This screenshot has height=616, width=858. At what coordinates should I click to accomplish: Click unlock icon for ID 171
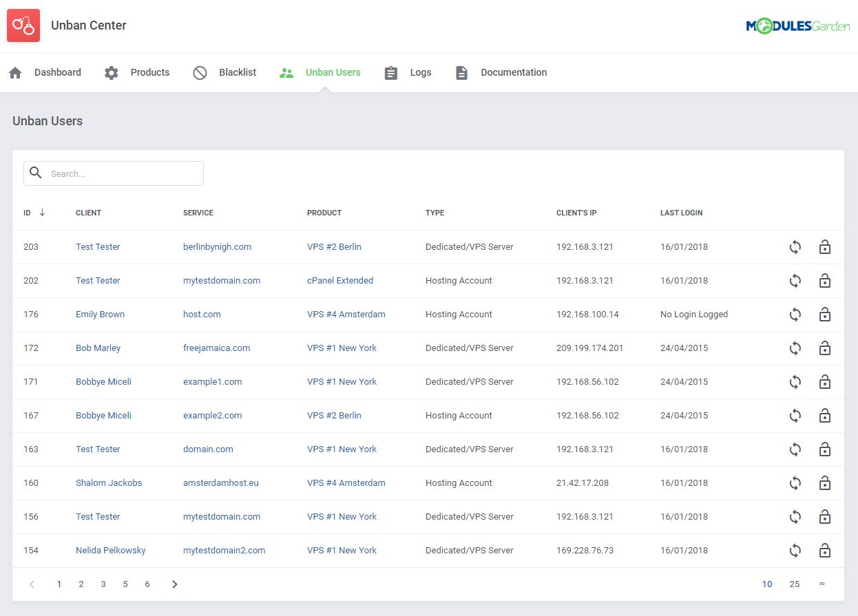pyautogui.click(x=824, y=382)
